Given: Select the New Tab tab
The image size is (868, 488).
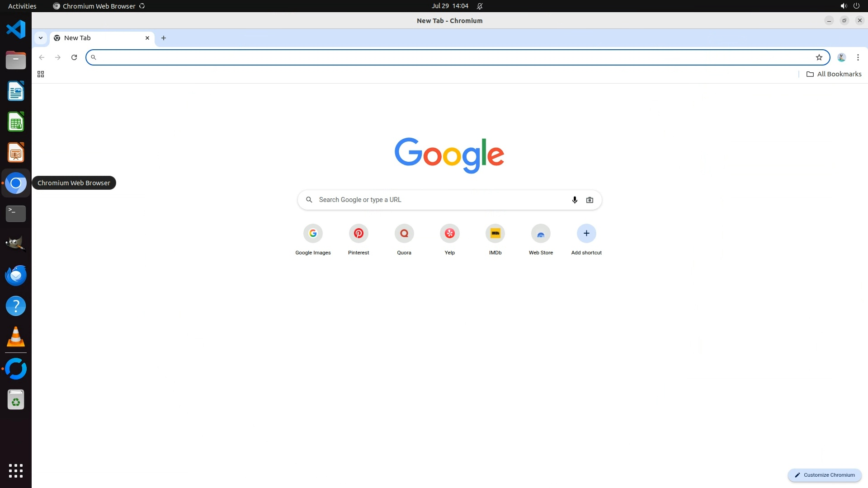Looking at the screenshot, I should [99, 38].
